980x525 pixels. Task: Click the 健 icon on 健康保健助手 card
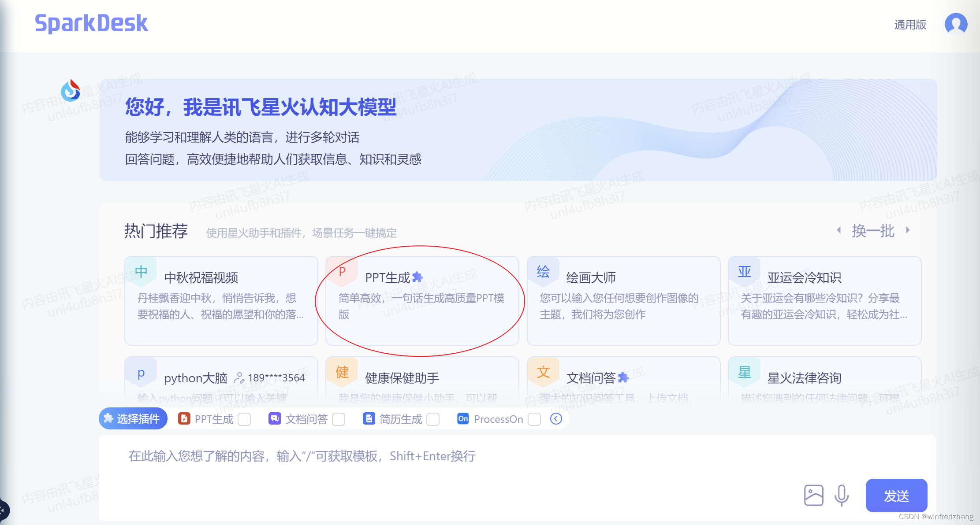[342, 372]
